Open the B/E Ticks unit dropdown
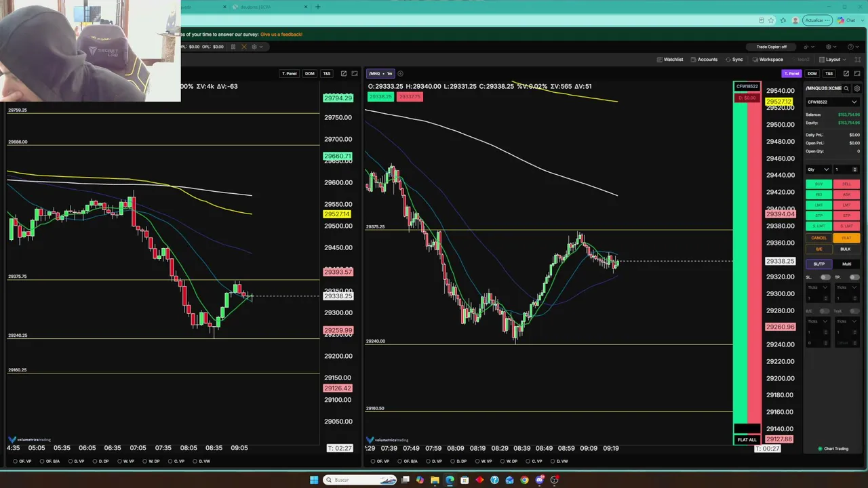 pos(818,321)
